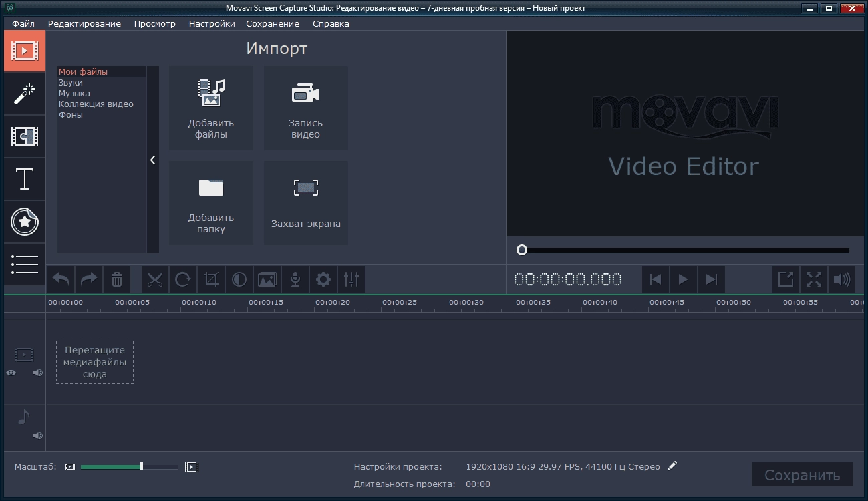Open the Titles text tab
This screenshot has width=868, height=501.
(25, 179)
